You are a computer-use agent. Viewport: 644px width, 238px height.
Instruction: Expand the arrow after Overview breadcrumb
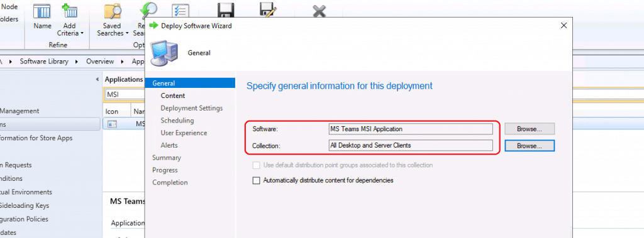123,62
